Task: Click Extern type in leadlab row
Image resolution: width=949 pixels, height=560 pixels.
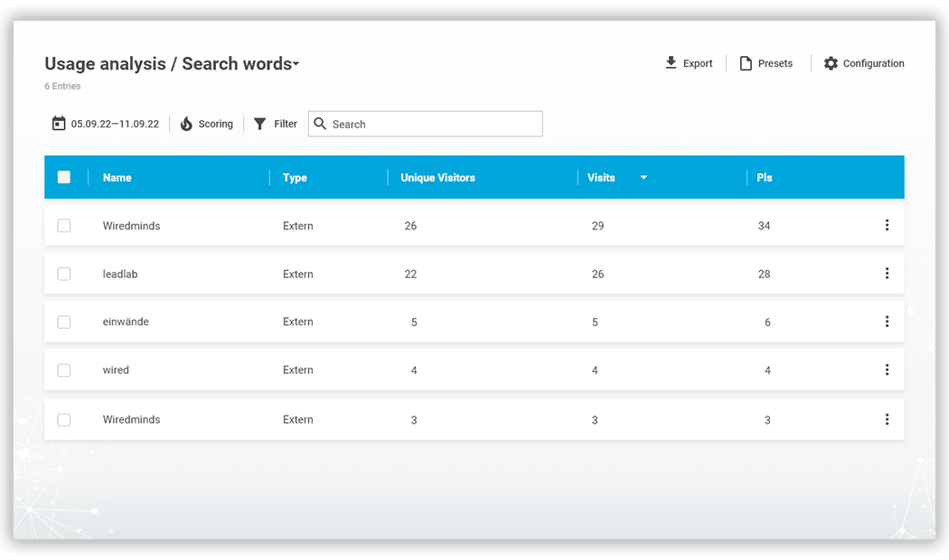Action: [297, 274]
